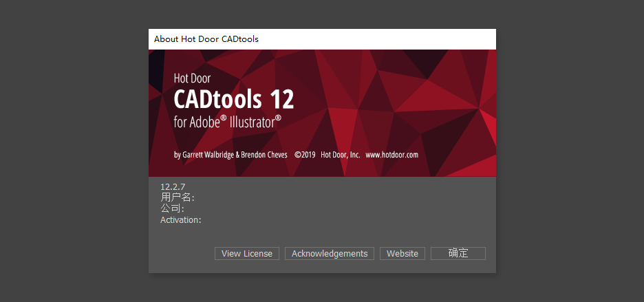644x302 pixels.
Task: Show the Acknowledgements button
Action: (330, 254)
